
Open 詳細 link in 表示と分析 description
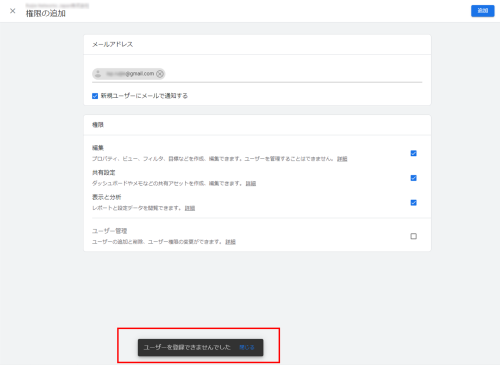190,208
